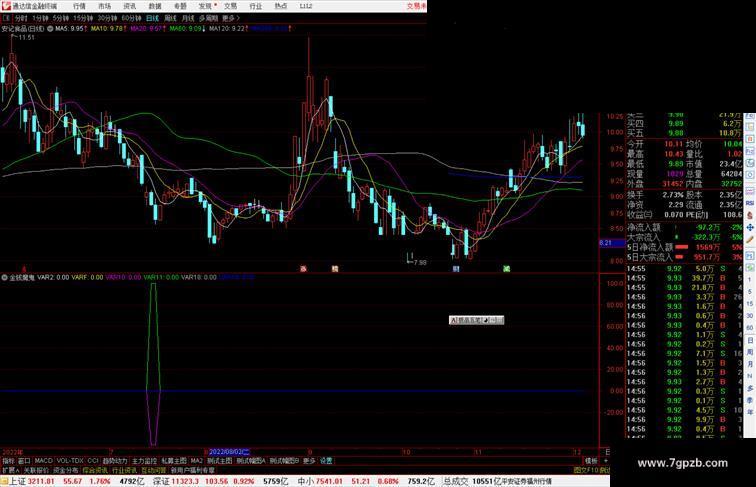Screen dimensions: 756x487
Task: Select 月 period in right toolbar
Action: (750, 364)
